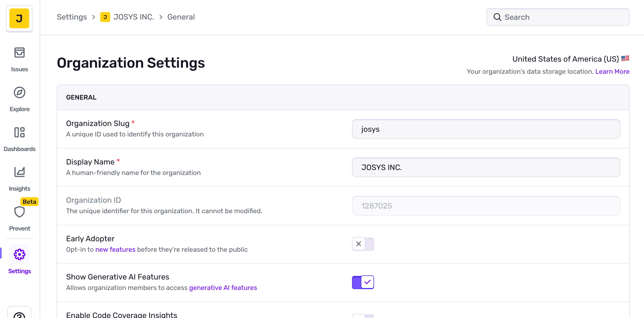Click the search magnifier icon
Image resolution: width=644 pixels, height=318 pixels.
point(497,17)
